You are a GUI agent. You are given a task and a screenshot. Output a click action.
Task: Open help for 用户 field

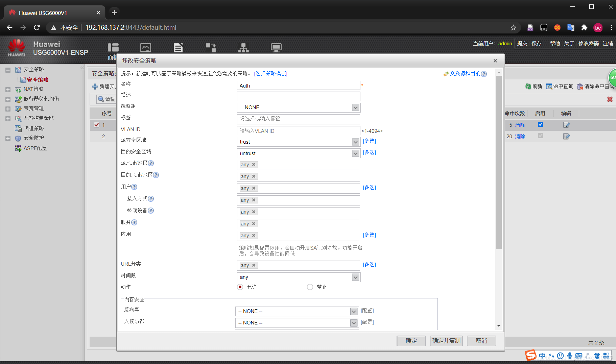coord(135,187)
